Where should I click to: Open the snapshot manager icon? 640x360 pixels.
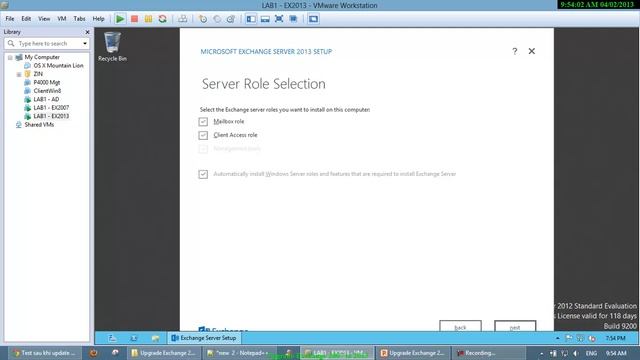(231, 19)
